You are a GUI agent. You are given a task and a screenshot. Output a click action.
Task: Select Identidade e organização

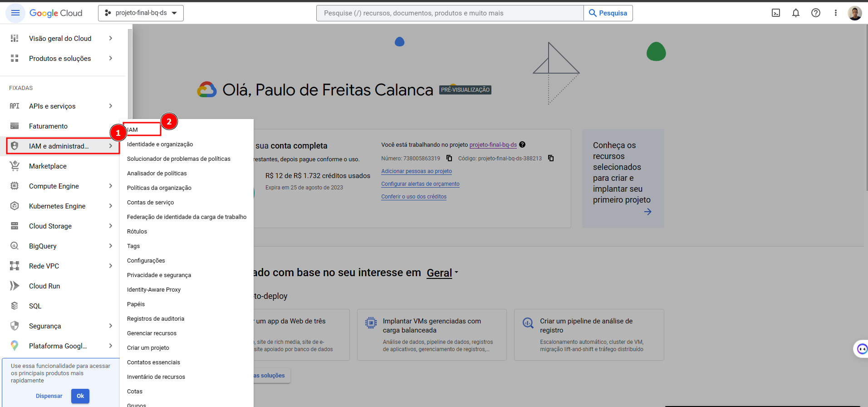160,144
